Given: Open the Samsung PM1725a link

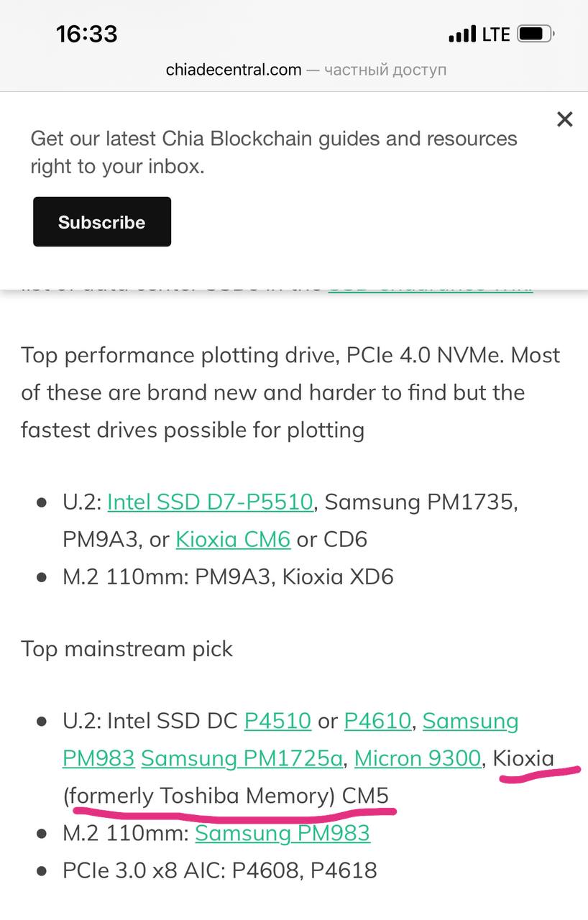Looking at the screenshot, I should click(x=242, y=758).
